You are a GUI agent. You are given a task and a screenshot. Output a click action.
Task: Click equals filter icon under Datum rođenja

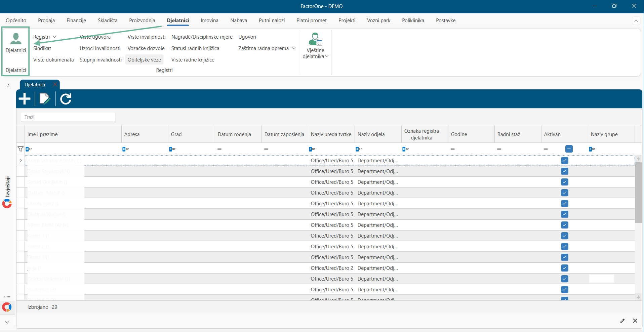point(219,149)
